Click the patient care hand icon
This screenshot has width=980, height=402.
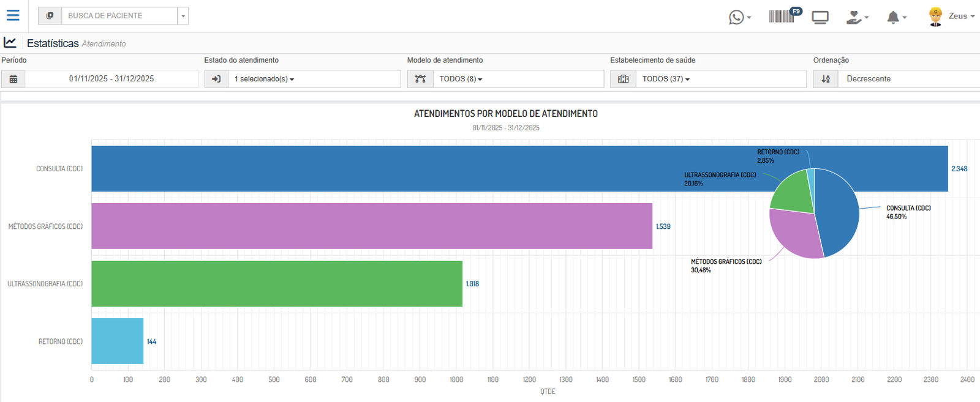[x=854, y=17]
